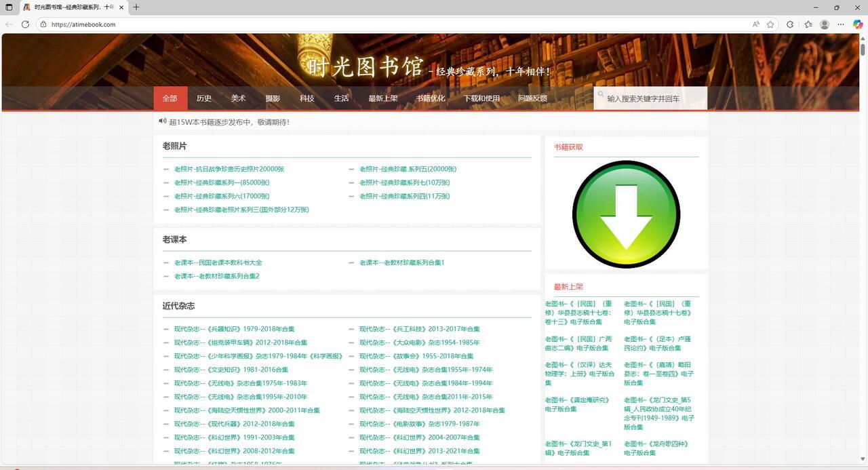Click the browser refresh icon
This screenshot has height=470, width=868.
[x=25, y=24]
